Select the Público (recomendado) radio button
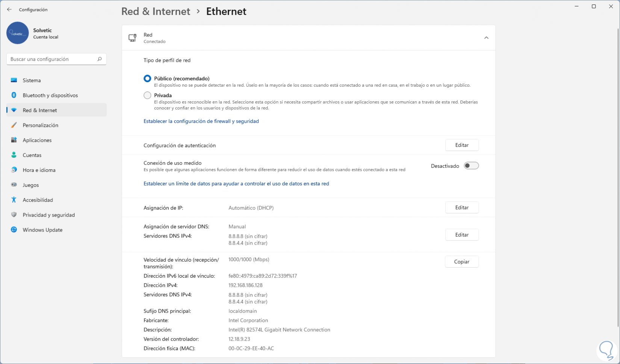This screenshot has height=364, width=620. pos(147,78)
